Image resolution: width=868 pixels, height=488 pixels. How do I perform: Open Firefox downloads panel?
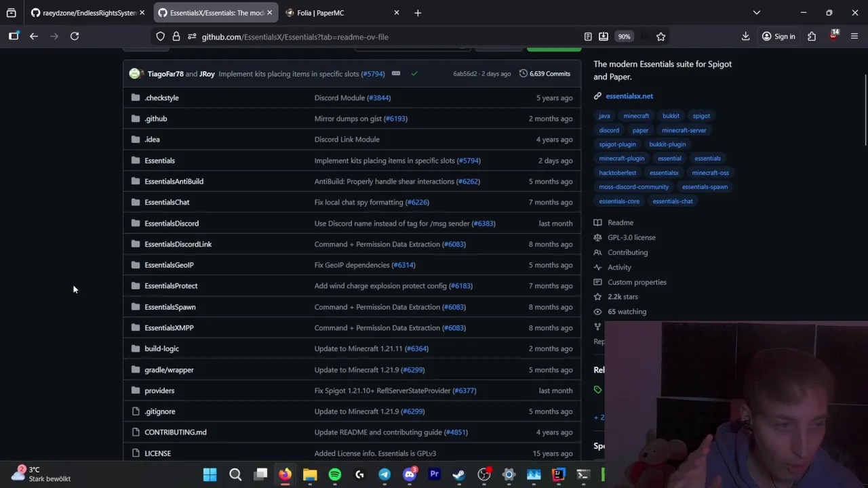(x=745, y=37)
